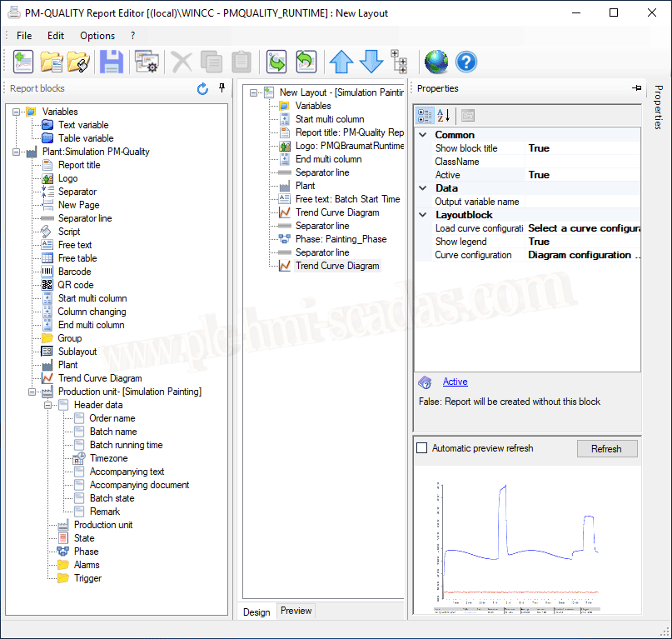Switch properties to Categorized view
The width and height of the screenshot is (672, 639).
[425, 115]
